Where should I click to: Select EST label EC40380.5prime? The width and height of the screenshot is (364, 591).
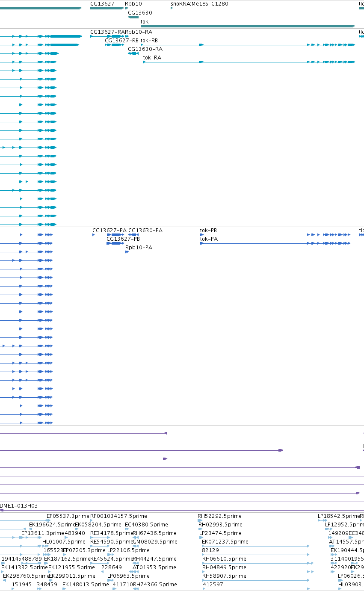tap(146, 524)
